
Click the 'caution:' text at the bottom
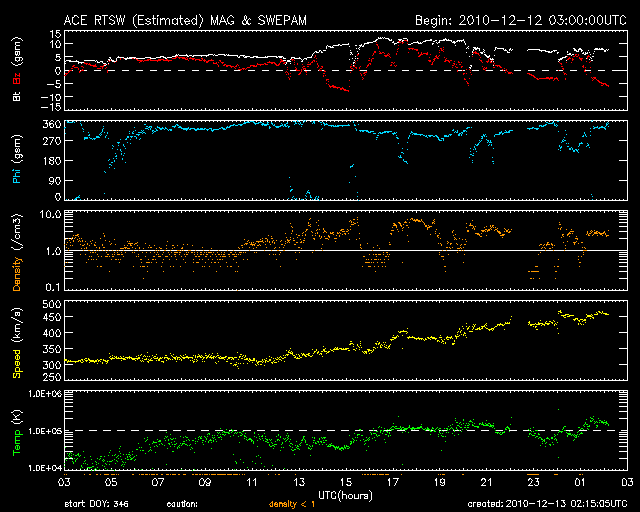pyautogui.click(x=182, y=504)
